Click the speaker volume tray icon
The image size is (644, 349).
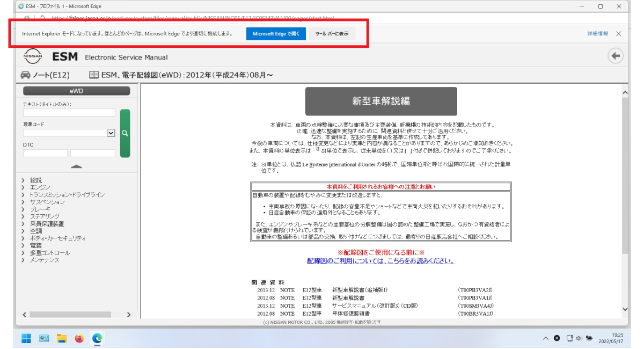[x=580, y=338]
